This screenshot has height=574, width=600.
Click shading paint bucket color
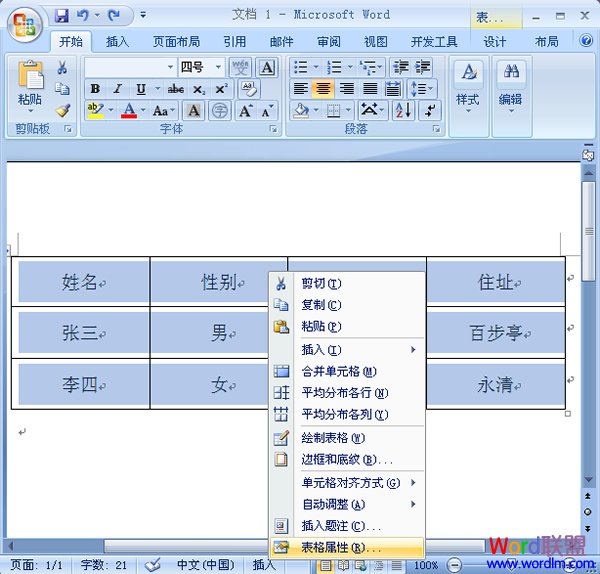(301, 111)
